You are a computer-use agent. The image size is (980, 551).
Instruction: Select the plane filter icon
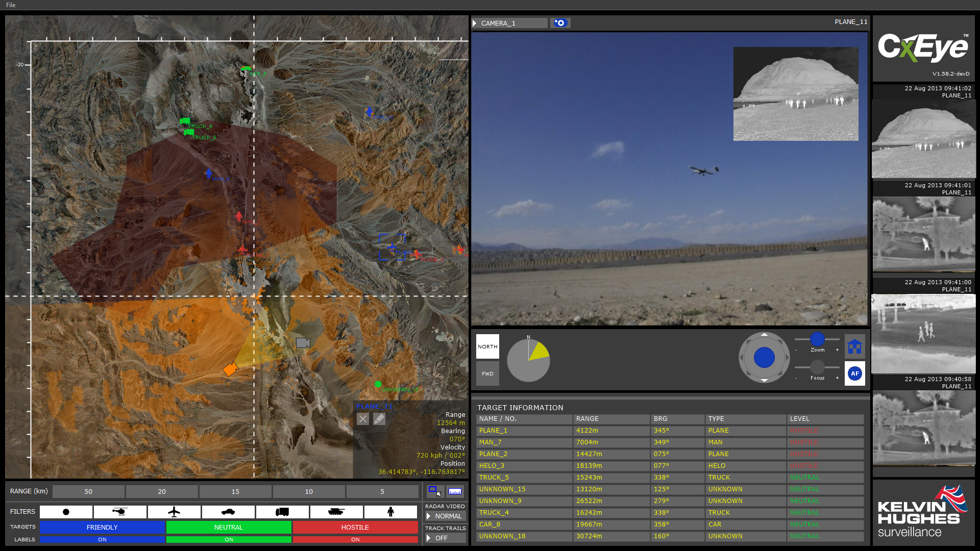(175, 512)
